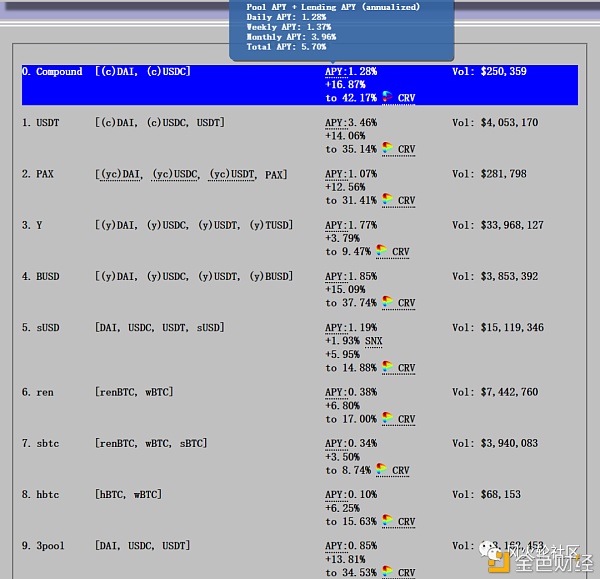The image size is (600, 579).
Task: Click the CRV text link in Compound row
Action: (406, 98)
